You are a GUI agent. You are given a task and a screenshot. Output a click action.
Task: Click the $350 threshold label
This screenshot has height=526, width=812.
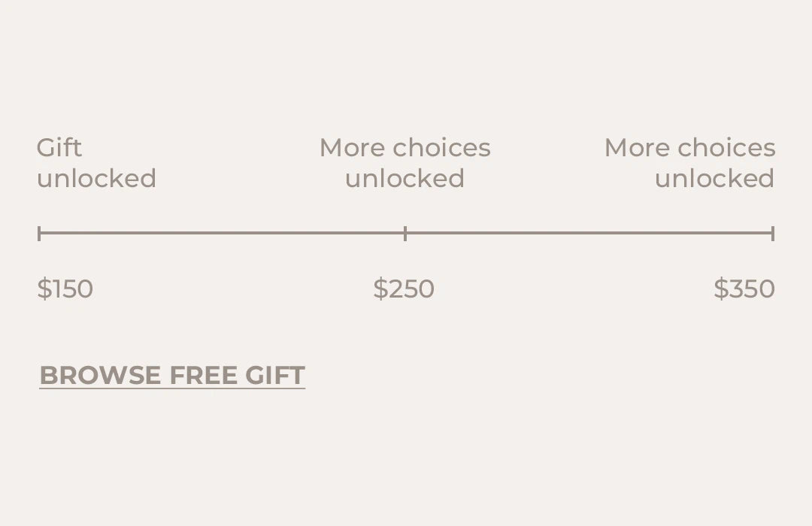coord(744,289)
